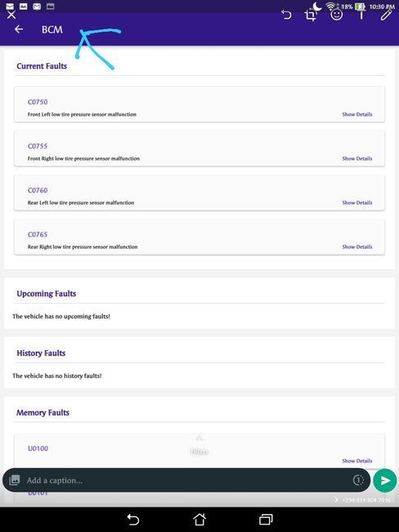The image size is (399, 532).
Task: Tap the Android recent apps button
Action: pos(266,520)
